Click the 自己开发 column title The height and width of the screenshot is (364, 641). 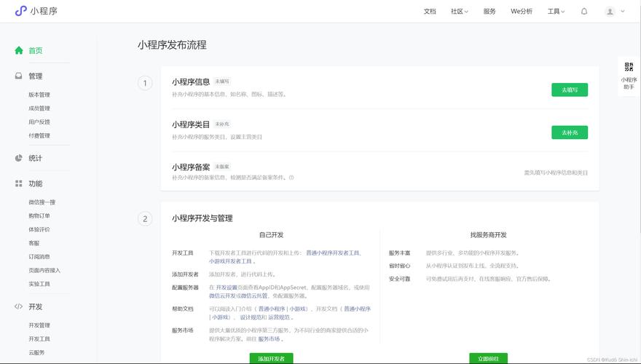[x=271, y=235]
